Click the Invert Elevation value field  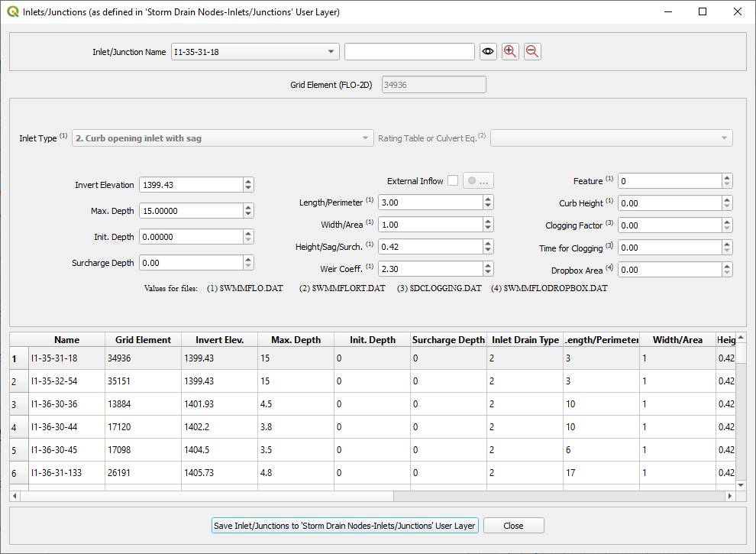pos(191,185)
